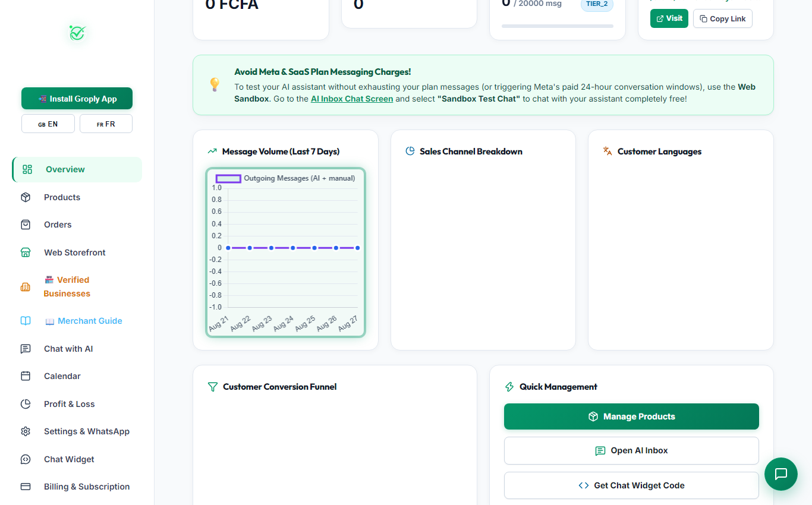The image size is (812, 505).
Task: Click the Sales Channel Breakdown heading
Action: [471, 151]
